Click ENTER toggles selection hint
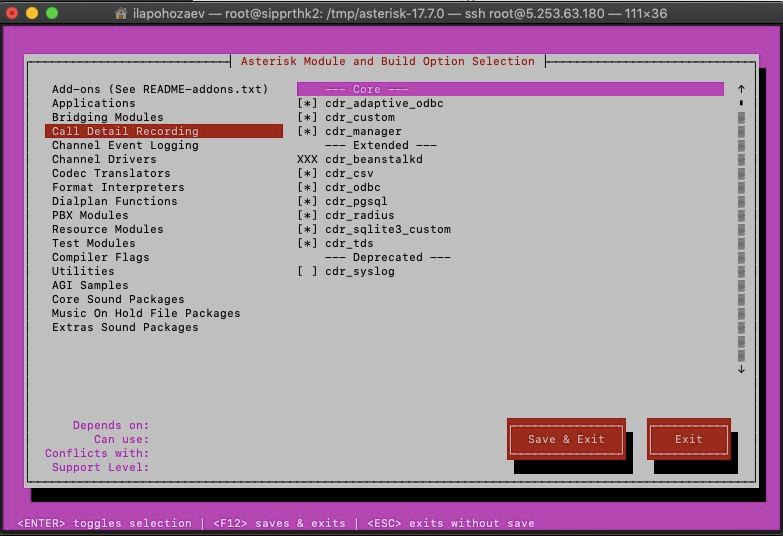This screenshot has width=783, height=536. point(104,523)
